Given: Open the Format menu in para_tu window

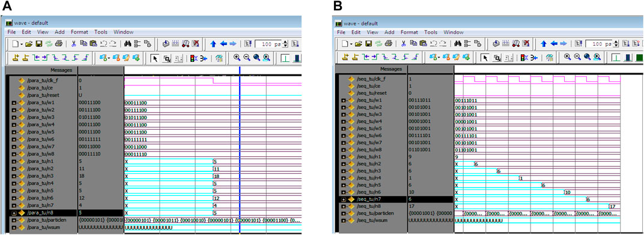Looking at the screenshot, I should click(x=80, y=32).
